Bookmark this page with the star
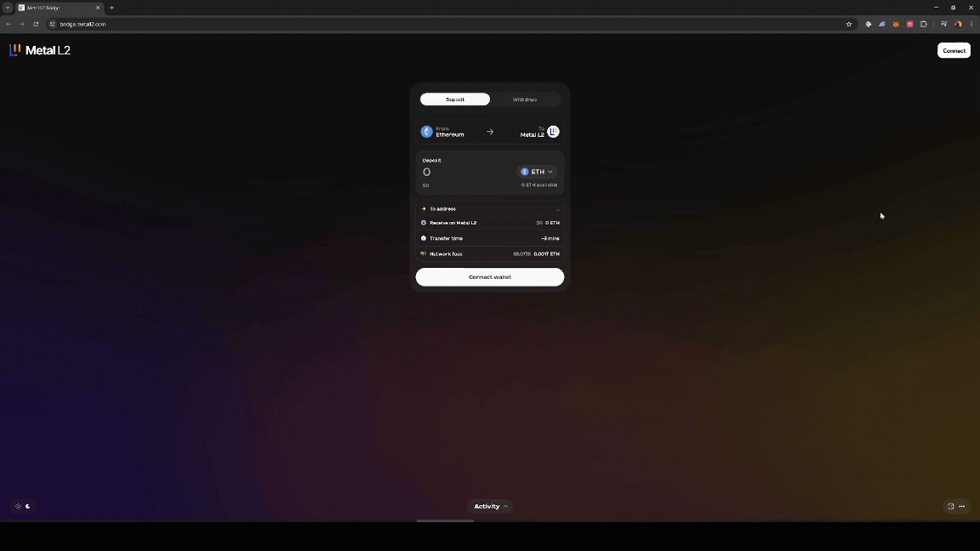This screenshot has width=980, height=551. (849, 25)
